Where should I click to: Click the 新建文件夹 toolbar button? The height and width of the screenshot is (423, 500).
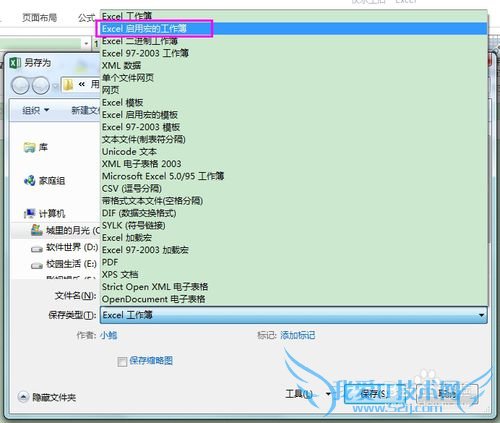85,110
